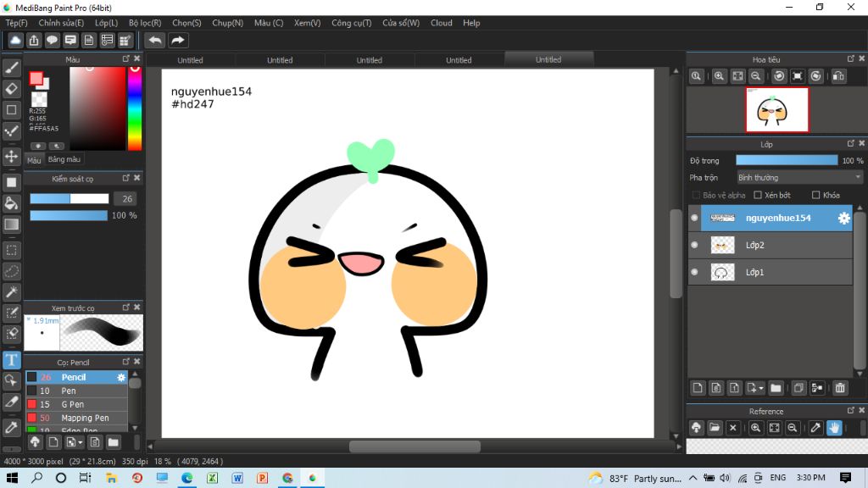Select the Pen brush with size 10
Viewport: 868px width, 488px height.
(76, 391)
